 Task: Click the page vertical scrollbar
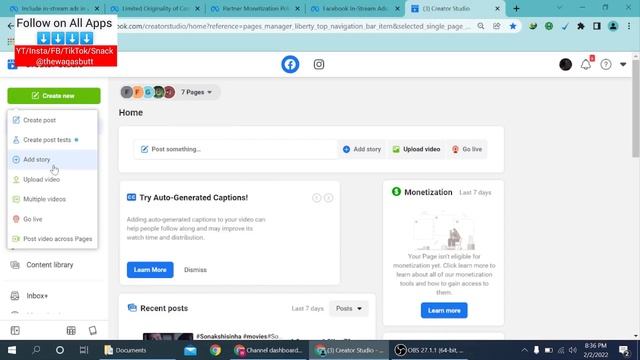click(x=636, y=109)
